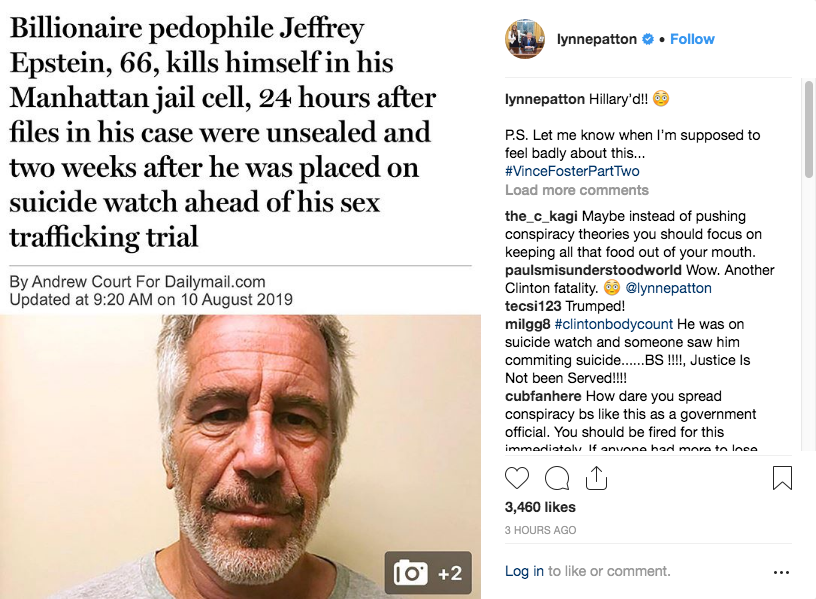Share the post with the share icon
Image resolution: width=816 pixels, height=599 pixels.
tap(596, 478)
